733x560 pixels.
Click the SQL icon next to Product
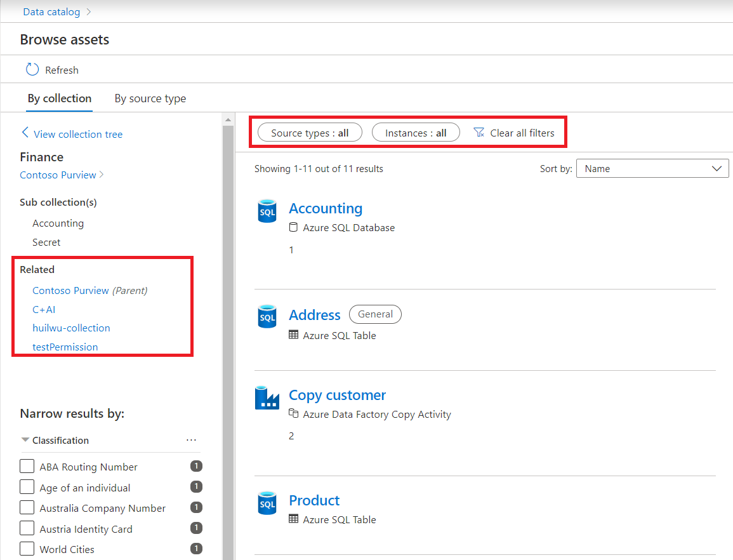point(267,502)
